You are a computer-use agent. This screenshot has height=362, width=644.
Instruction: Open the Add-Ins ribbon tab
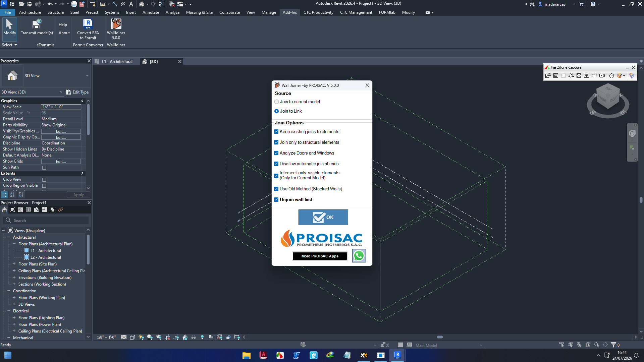[289, 12]
